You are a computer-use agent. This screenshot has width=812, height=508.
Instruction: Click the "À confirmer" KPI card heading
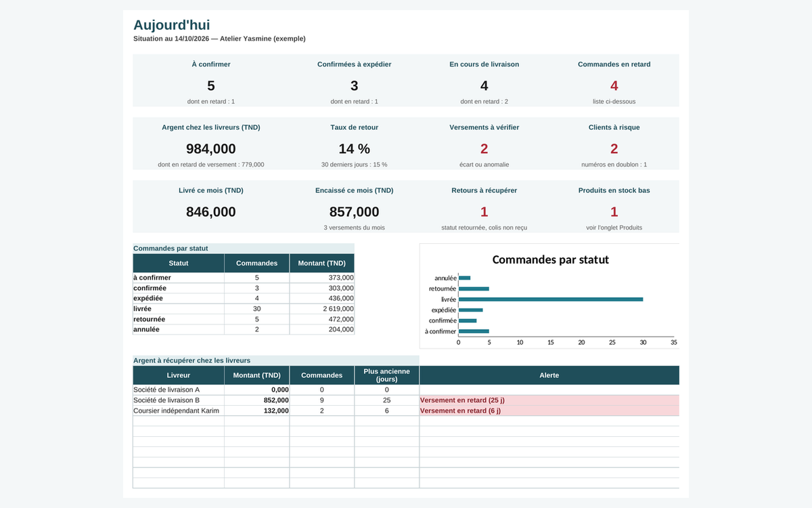tap(211, 64)
